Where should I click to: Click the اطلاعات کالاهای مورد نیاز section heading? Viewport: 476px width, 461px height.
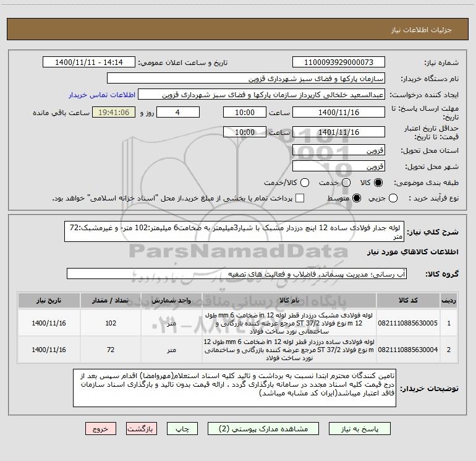[x=413, y=252]
